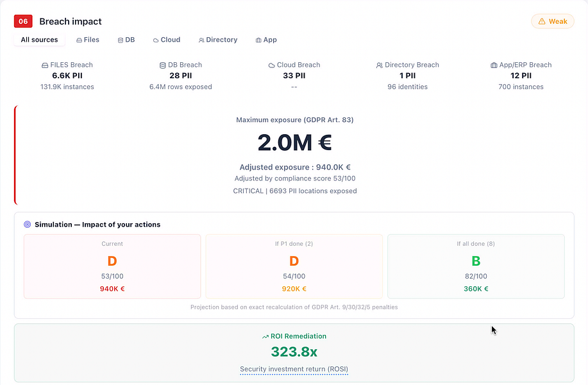Switch to the App tab
Image resolution: width=588 pixels, height=385 pixels.
[266, 40]
